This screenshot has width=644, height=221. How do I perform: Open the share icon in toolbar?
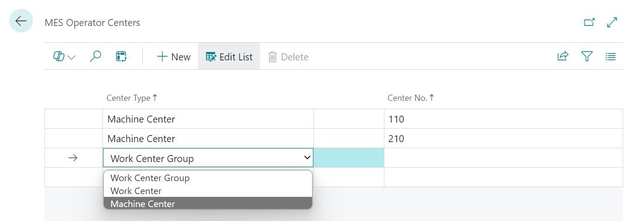[562, 57]
